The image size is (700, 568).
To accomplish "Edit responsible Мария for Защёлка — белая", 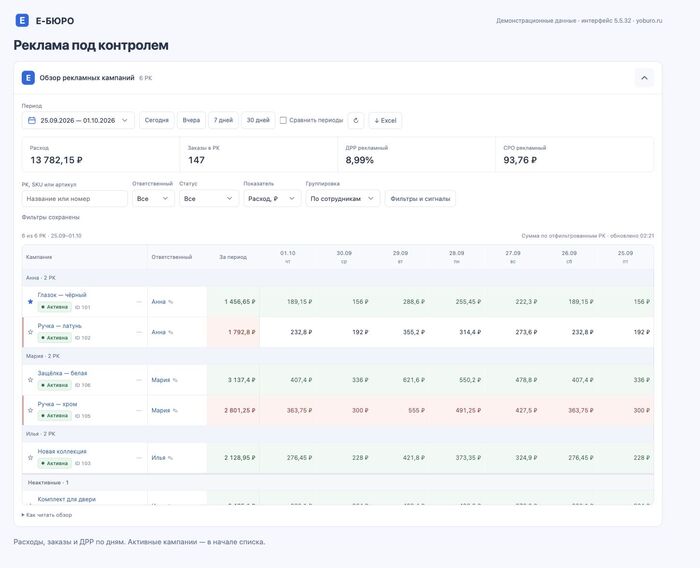I will tap(175, 380).
